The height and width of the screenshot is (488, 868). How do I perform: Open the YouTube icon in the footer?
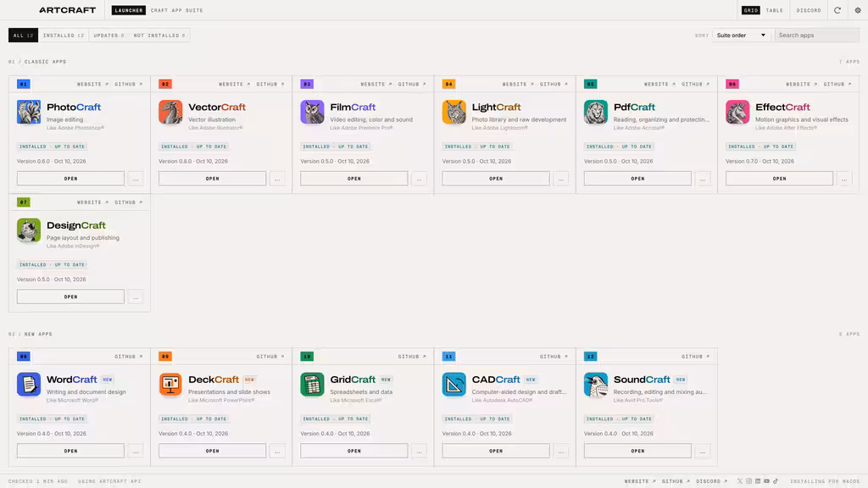click(x=766, y=481)
